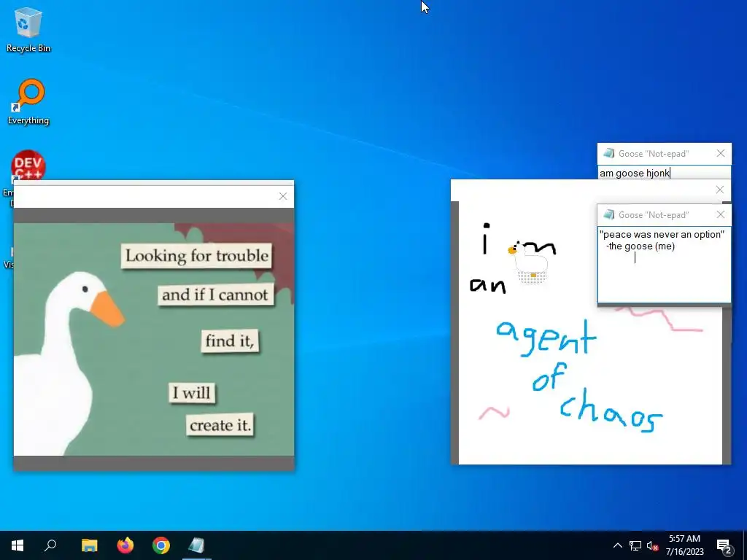The height and width of the screenshot is (560, 747).
Task: Click the muted volume tray icon
Action: coord(653,545)
